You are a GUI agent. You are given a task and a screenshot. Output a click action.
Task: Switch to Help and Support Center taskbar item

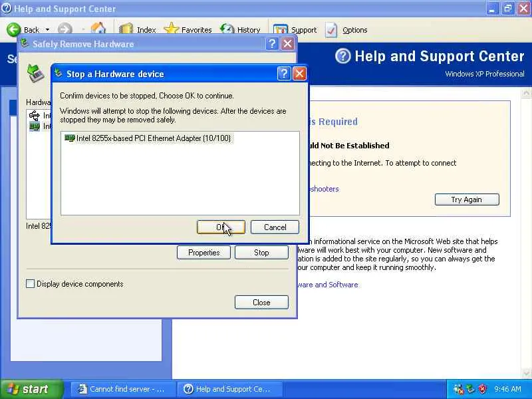(229, 389)
